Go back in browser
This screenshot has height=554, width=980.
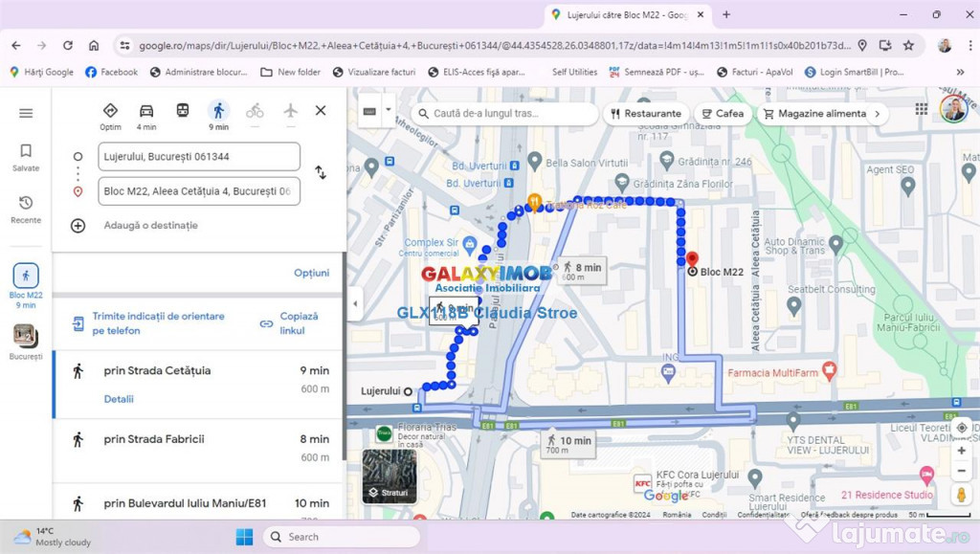point(16,45)
